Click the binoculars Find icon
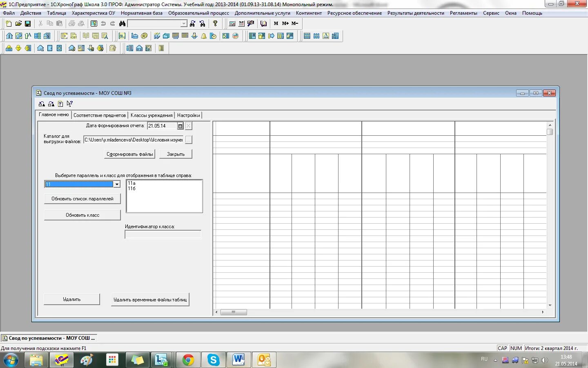The height and width of the screenshot is (368, 588). point(122,23)
